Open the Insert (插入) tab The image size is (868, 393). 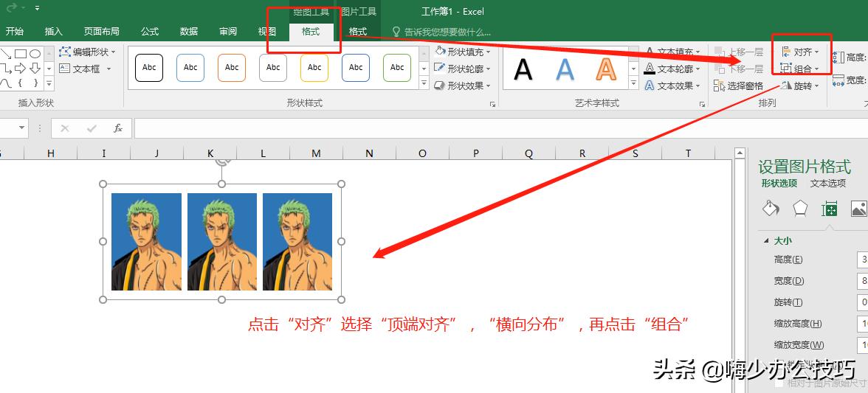tap(54, 32)
